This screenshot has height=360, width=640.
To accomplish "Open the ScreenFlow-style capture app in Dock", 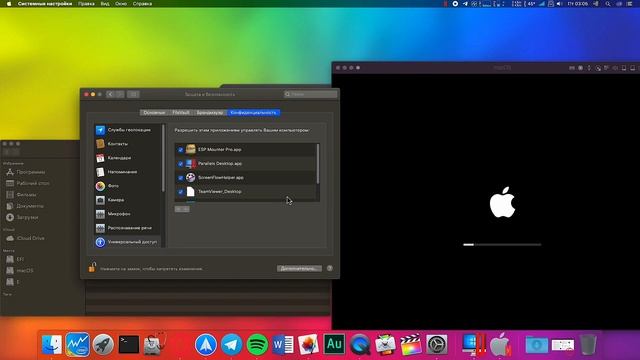I will click(x=385, y=344).
